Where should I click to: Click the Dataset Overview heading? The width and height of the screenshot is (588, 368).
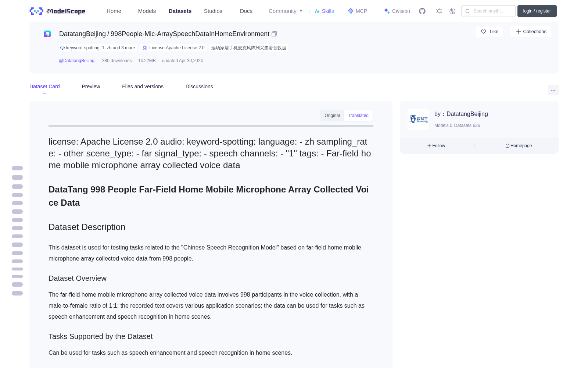[78, 278]
